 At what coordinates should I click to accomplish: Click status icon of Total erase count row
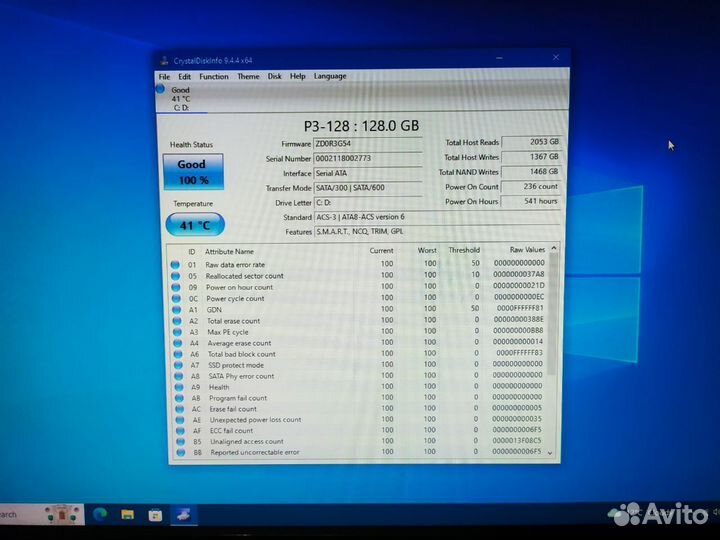click(x=177, y=321)
